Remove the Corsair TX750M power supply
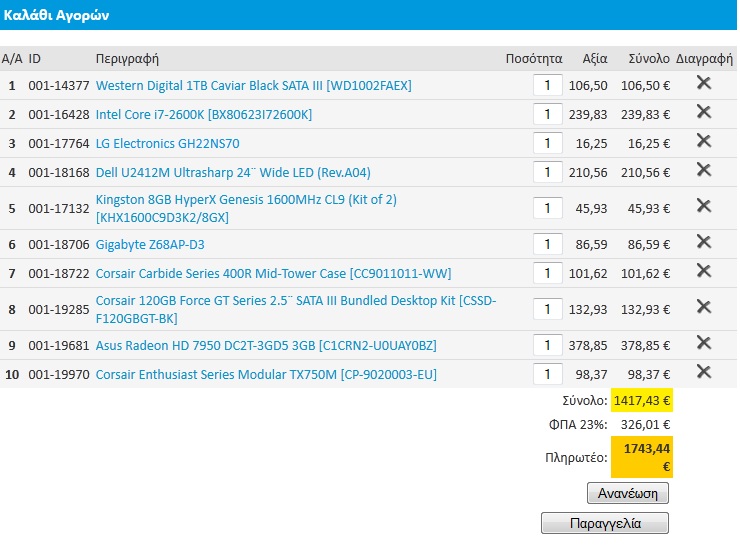The width and height of the screenshot is (740, 552). [x=704, y=372]
